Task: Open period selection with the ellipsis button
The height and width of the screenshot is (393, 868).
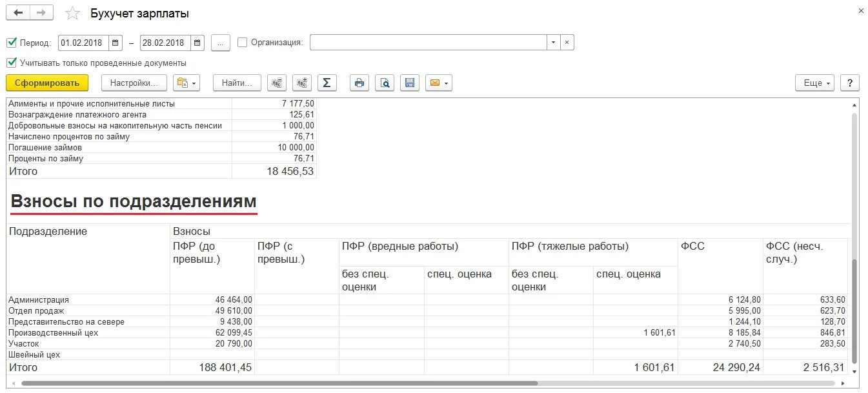Action: [x=221, y=43]
